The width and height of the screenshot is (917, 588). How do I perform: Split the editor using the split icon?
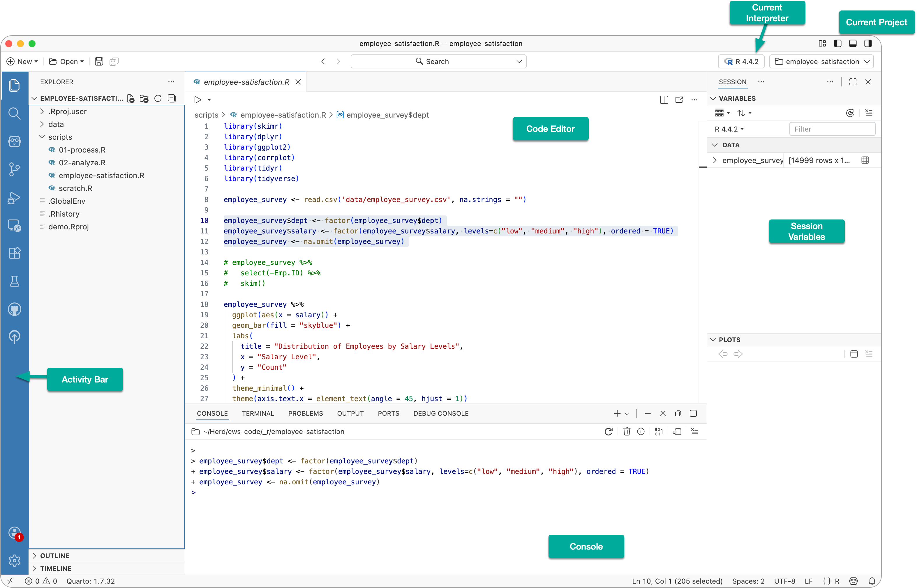pyautogui.click(x=664, y=100)
